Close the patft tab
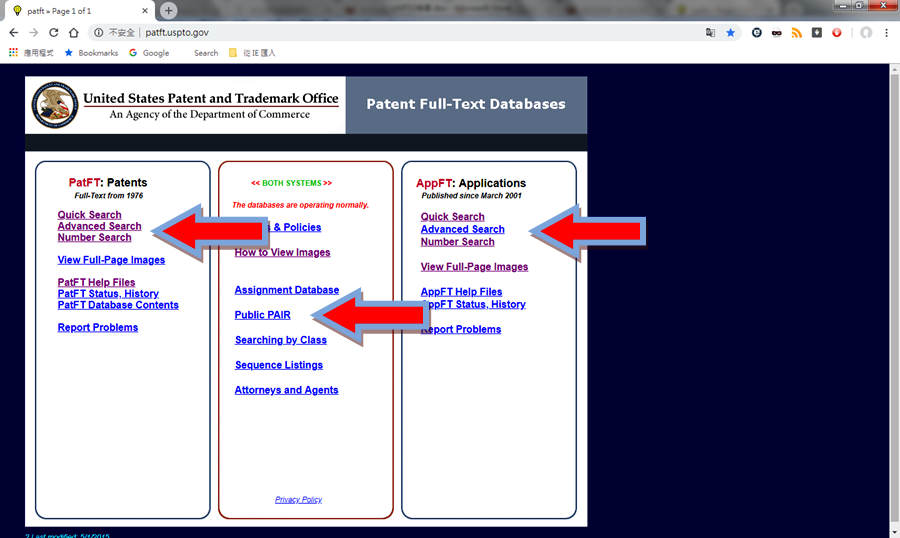 point(145,10)
